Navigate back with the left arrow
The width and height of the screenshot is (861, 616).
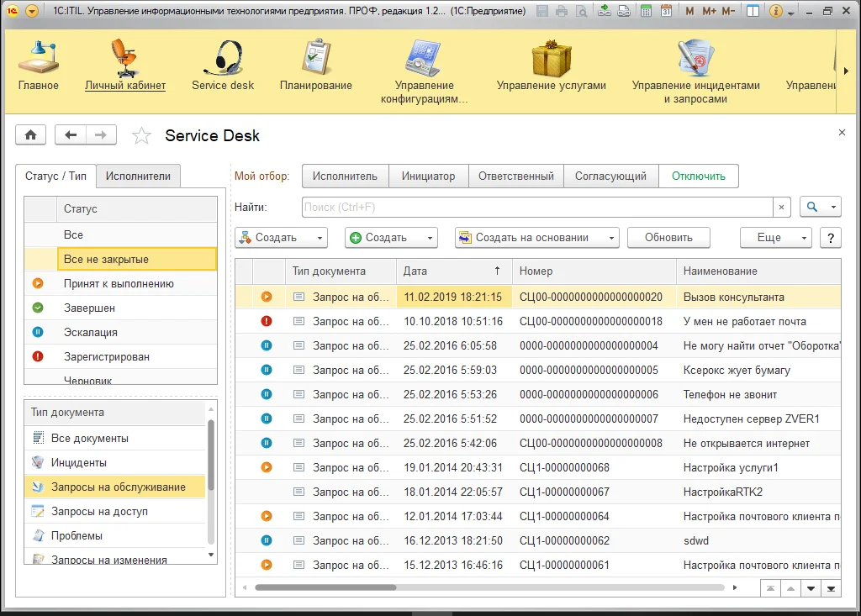click(x=71, y=135)
